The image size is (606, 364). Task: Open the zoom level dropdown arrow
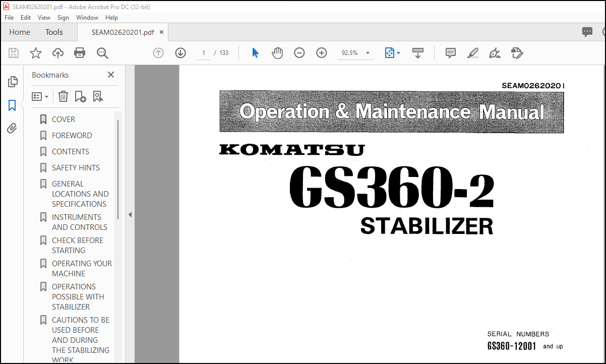[368, 53]
